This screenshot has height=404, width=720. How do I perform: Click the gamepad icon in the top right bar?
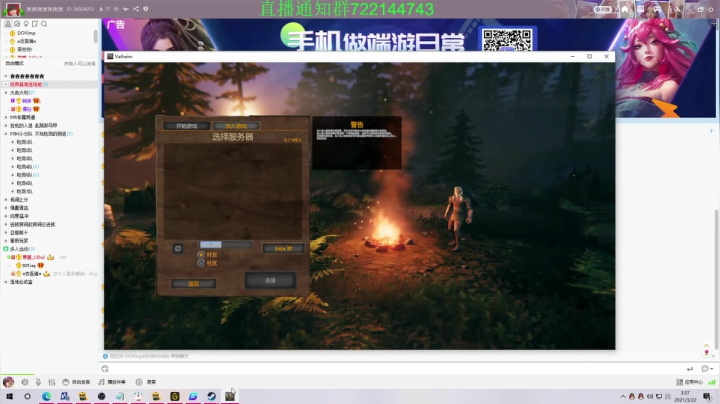[657, 9]
